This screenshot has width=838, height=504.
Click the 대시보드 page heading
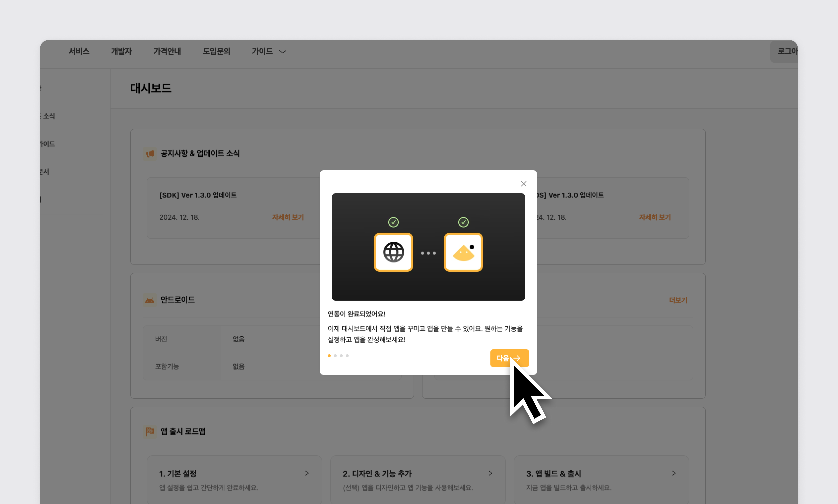(151, 88)
